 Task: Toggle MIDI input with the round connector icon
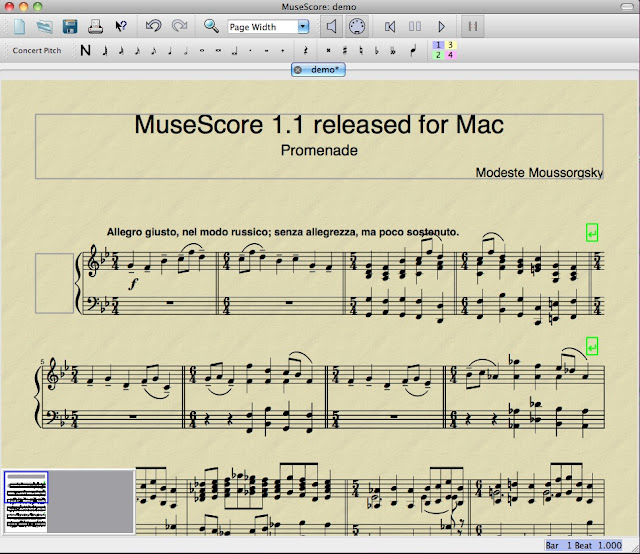(357, 27)
